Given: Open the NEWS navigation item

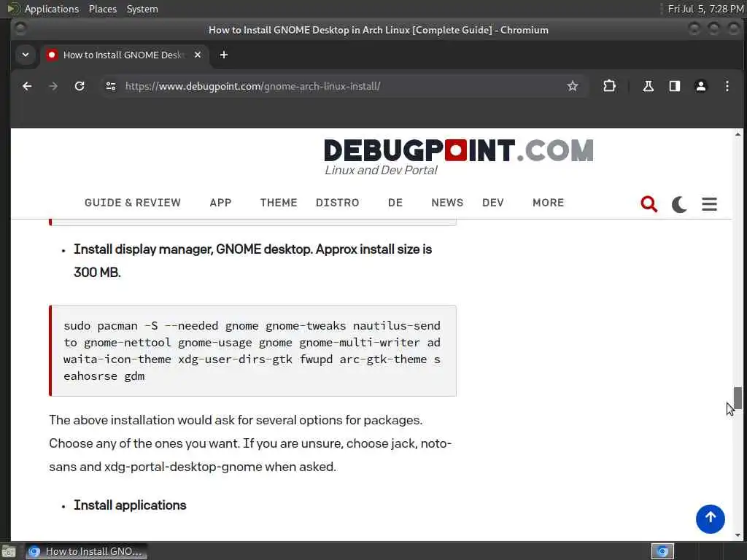Looking at the screenshot, I should coord(447,203).
